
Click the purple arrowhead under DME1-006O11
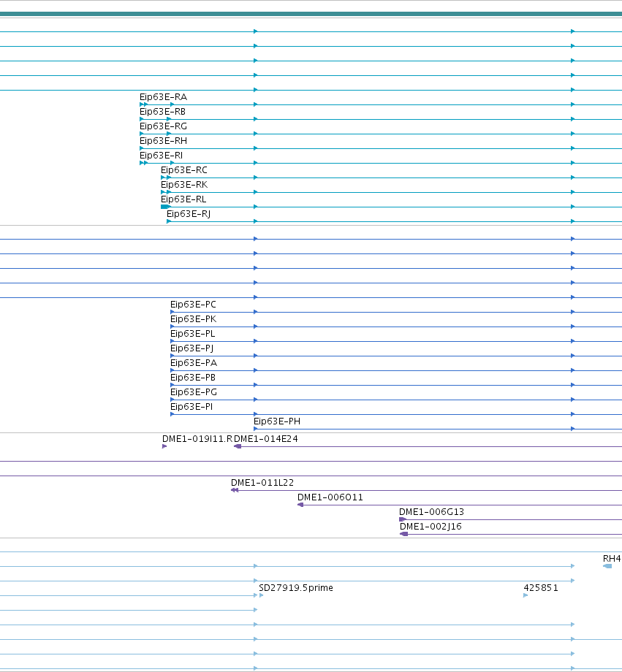coord(300,505)
